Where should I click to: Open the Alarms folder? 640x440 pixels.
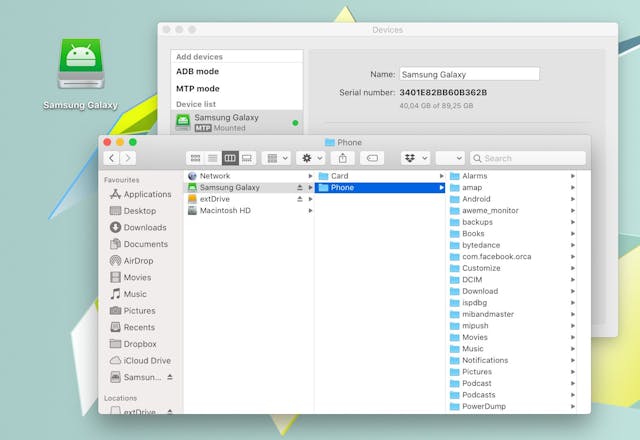click(x=512, y=176)
